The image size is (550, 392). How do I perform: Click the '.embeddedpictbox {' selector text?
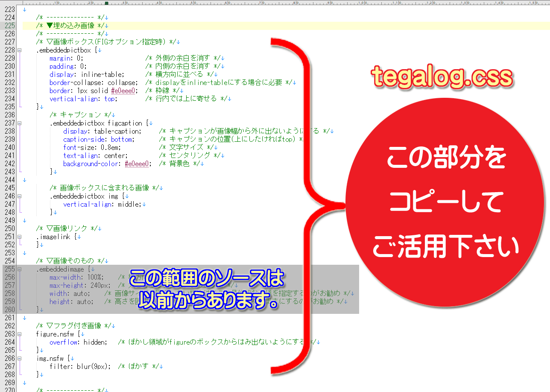[67, 50]
